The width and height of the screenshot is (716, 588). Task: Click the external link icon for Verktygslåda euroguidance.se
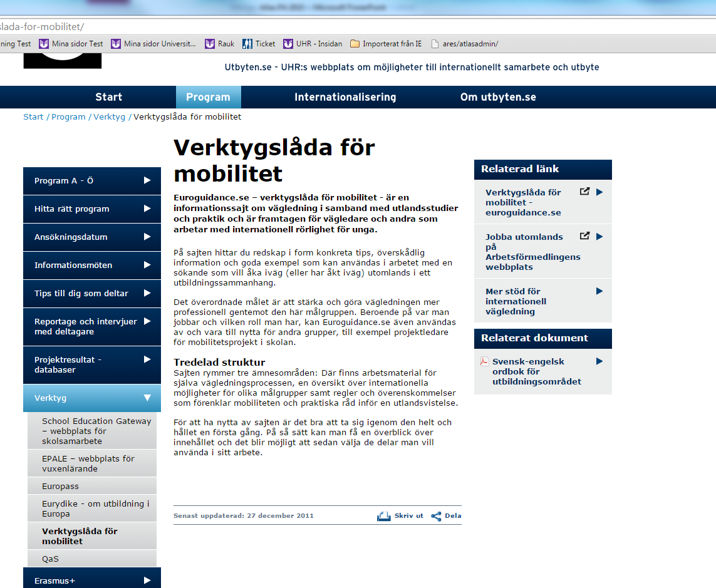point(584,191)
